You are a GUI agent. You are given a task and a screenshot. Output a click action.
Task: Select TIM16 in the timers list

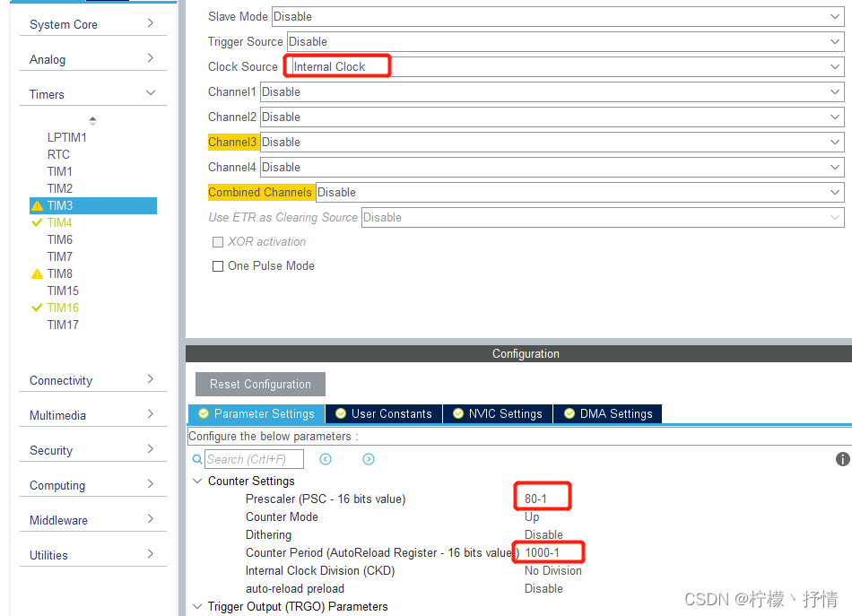coord(63,308)
